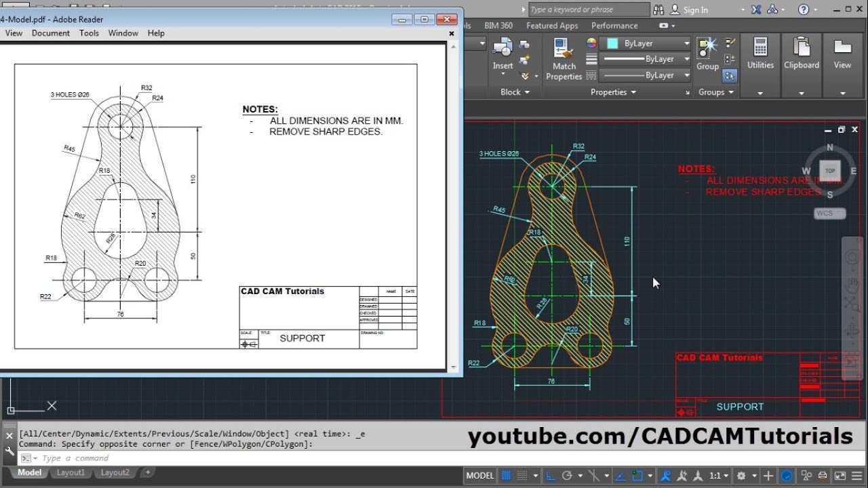The image size is (868, 488).
Task: Switch to the Layout1 tab
Action: [71, 472]
